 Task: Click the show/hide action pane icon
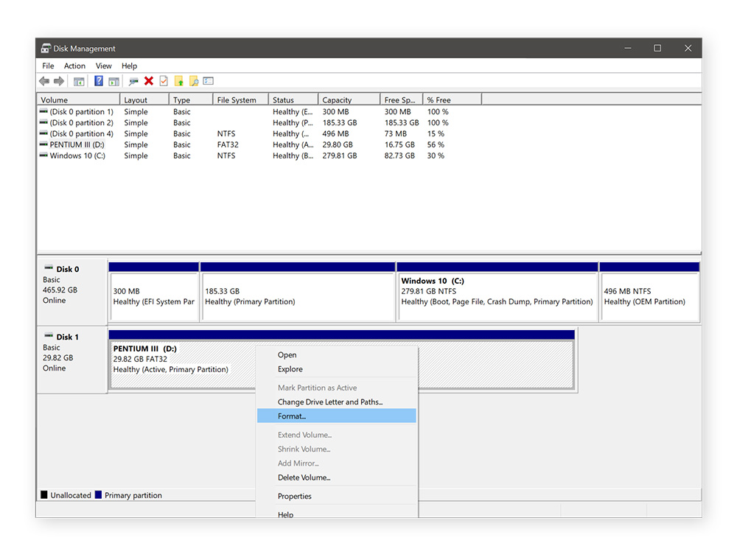(x=113, y=81)
